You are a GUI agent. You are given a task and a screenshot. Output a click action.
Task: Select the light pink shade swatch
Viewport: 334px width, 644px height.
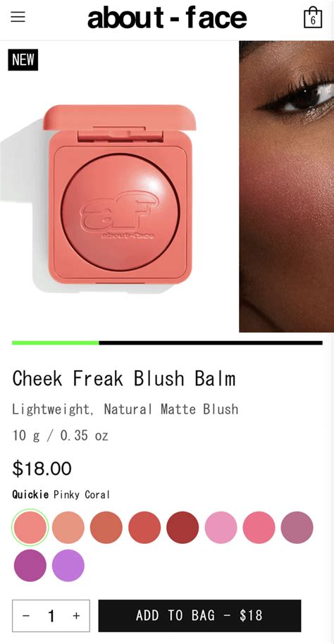(221, 527)
